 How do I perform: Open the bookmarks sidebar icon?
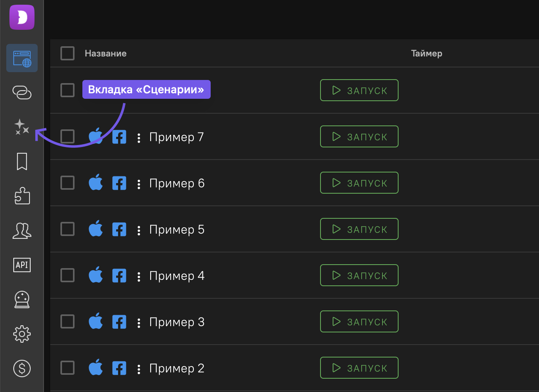[22, 162]
